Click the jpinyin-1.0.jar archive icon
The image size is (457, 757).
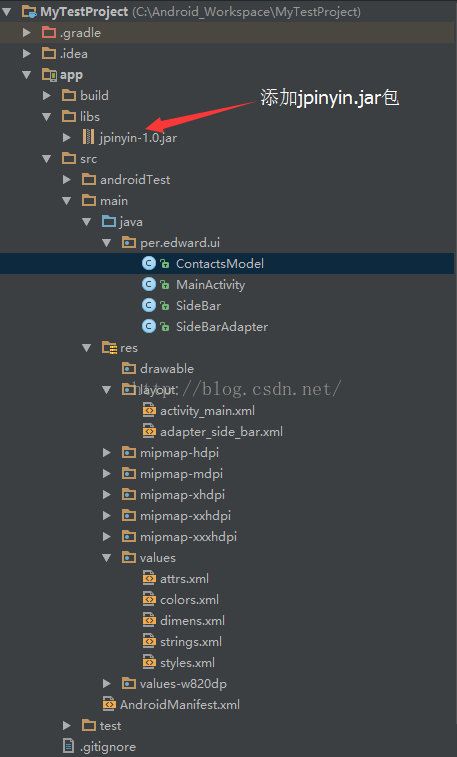(x=88, y=138)
